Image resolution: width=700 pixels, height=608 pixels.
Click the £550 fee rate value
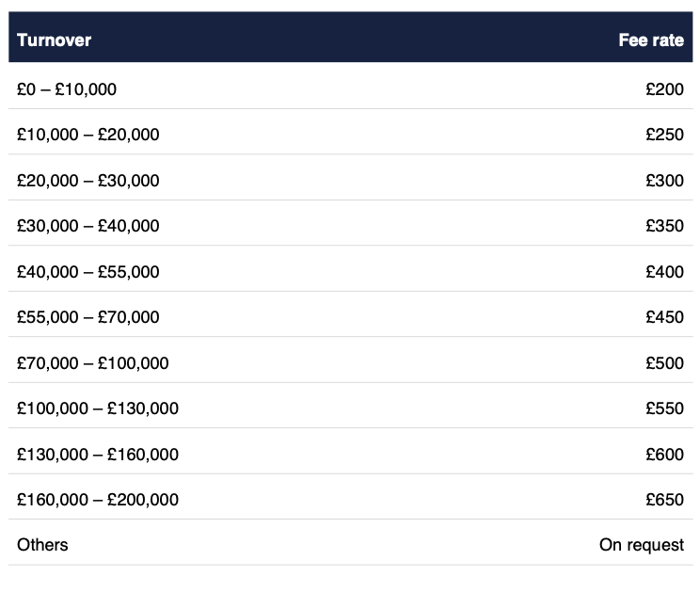(x=664, y=408)
